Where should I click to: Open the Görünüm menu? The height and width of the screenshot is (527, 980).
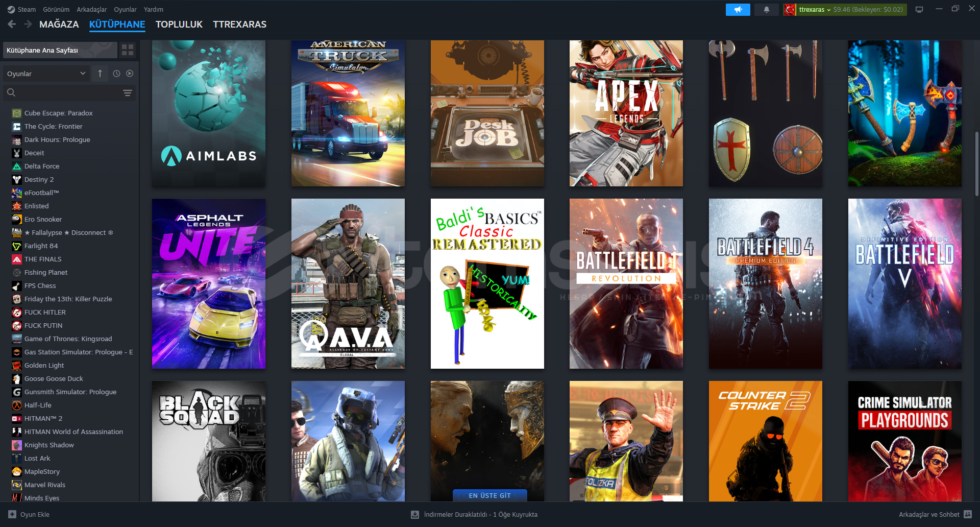56,9
